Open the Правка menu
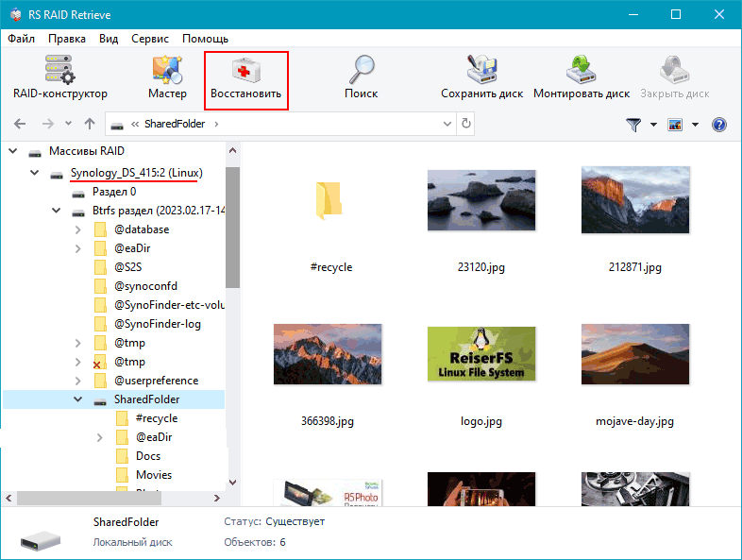 tap(67, 39)
